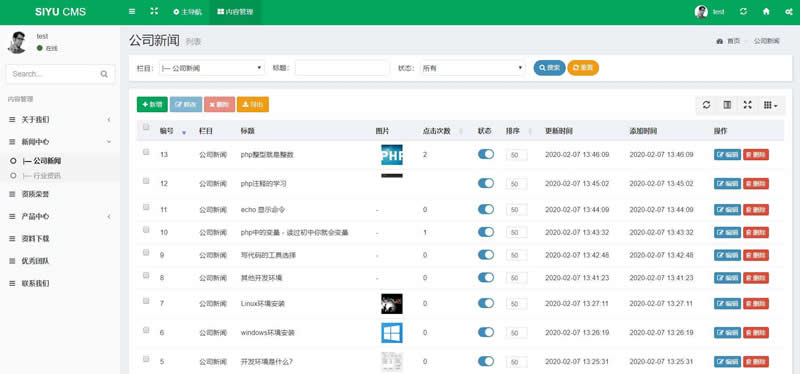Open the 资料下载 sidebar item
800x374 pixels.
[x=60, y=238]
